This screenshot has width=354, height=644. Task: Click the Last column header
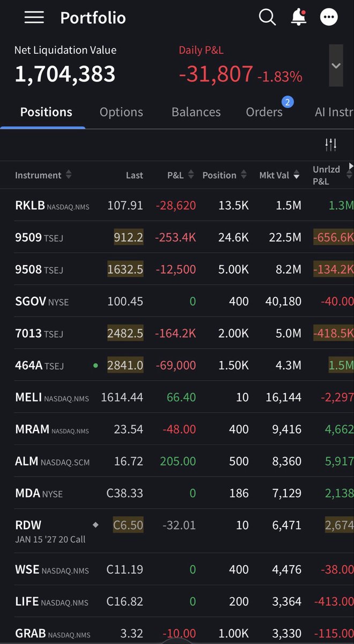point(134,175)
